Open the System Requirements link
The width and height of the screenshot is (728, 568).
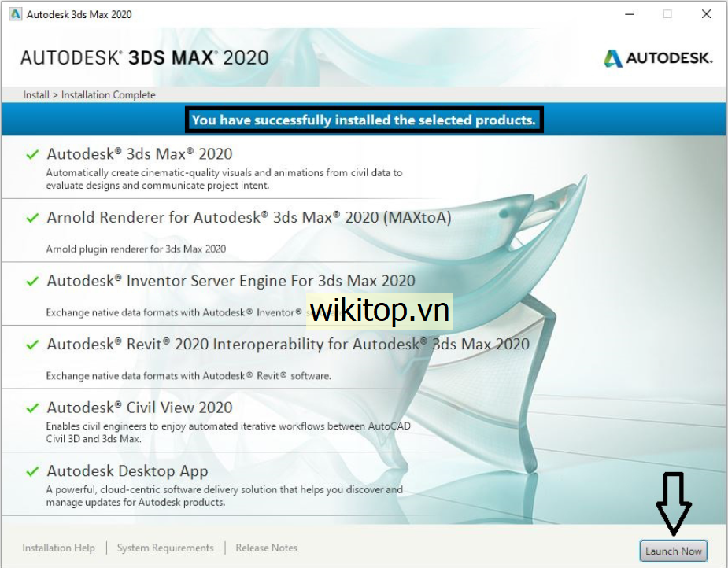tap(165, 548)
